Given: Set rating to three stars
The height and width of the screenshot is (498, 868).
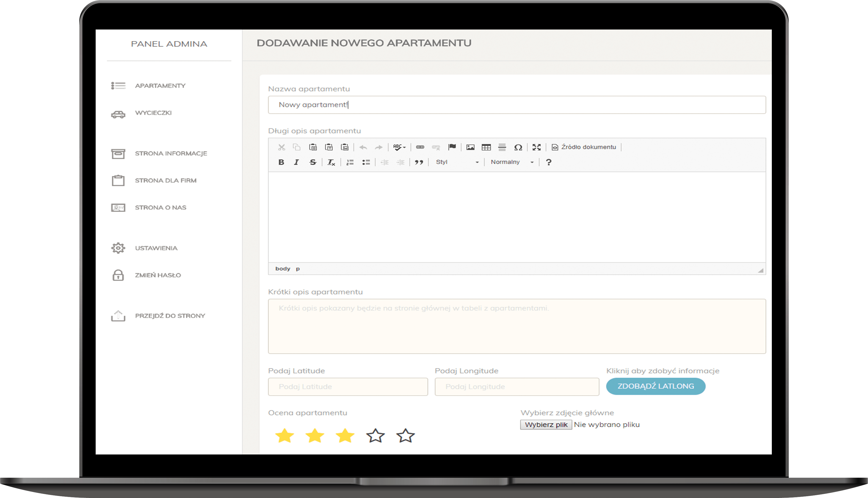Looking at the screenshot, I should point(345,436).
